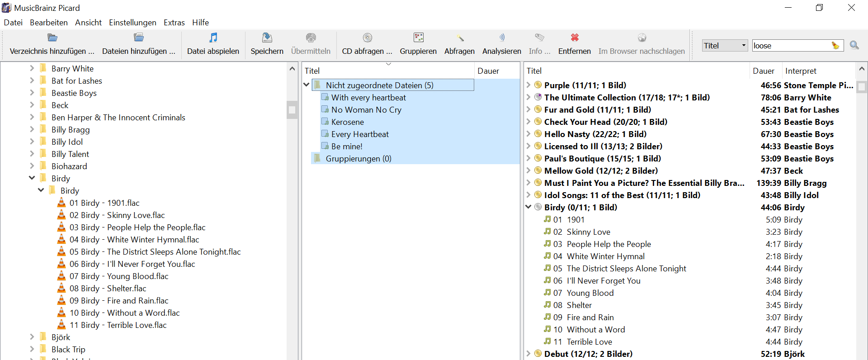Select the Billy Talent folder
Screen dimensions: 868x360
pyautogui.click(x=70, y=154)
